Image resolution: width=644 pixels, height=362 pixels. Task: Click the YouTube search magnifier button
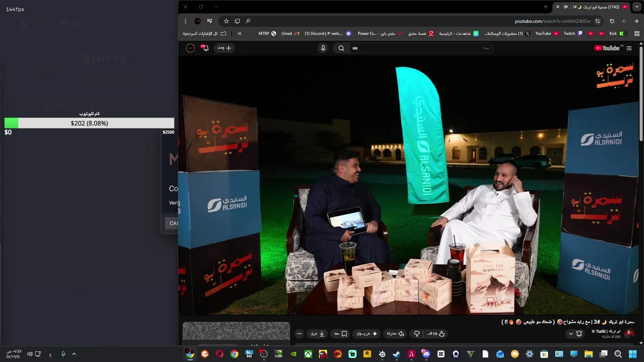click(x=341, y=48)
